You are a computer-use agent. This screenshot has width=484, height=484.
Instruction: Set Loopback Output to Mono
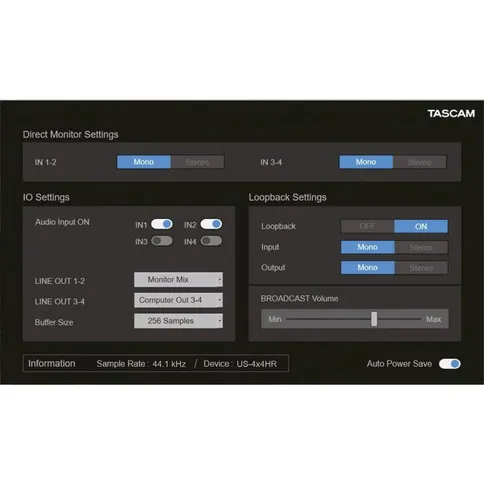tap(367, 267)
